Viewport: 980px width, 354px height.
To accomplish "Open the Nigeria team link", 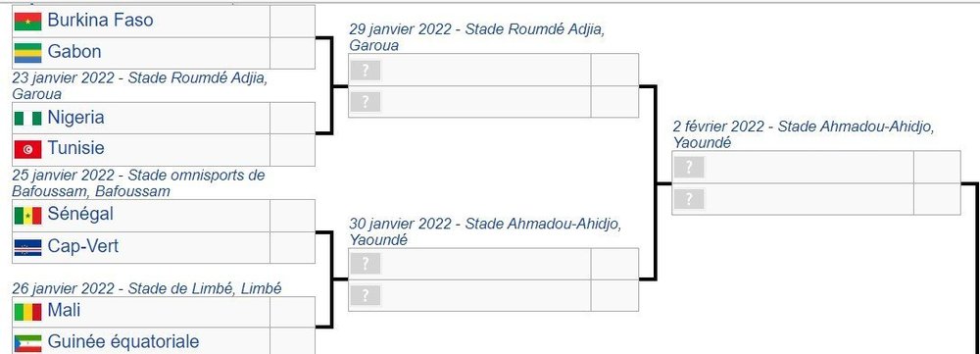I will [x=75, y=117].
